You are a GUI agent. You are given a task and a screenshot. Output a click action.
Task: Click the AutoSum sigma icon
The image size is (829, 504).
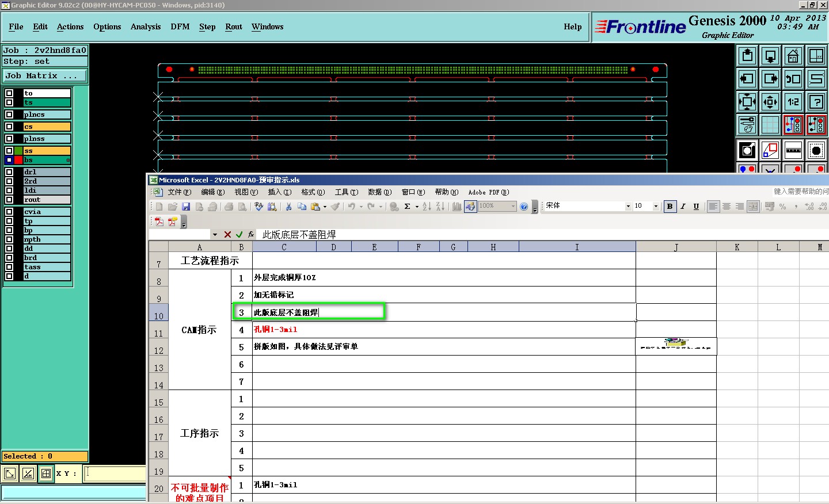407,207
